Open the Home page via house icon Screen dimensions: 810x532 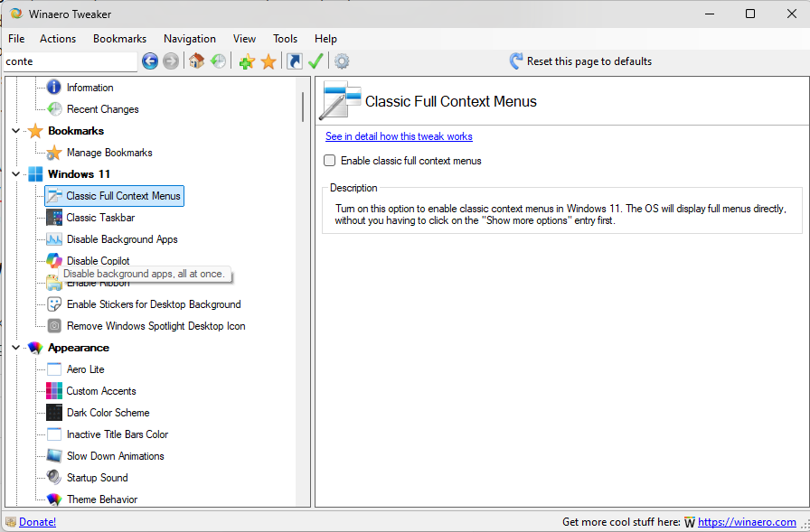coord(196,61)
